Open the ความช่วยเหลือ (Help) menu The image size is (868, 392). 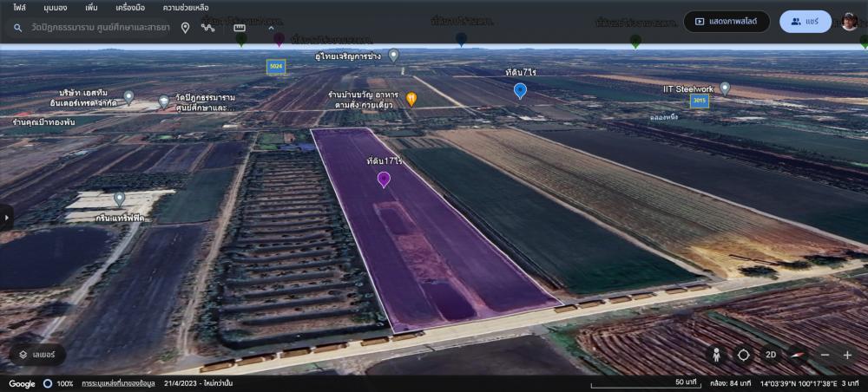(186, 8)
